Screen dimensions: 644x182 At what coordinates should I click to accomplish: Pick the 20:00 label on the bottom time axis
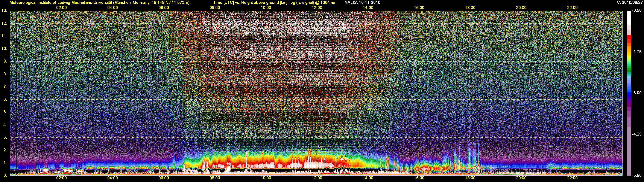coord(521,178)
